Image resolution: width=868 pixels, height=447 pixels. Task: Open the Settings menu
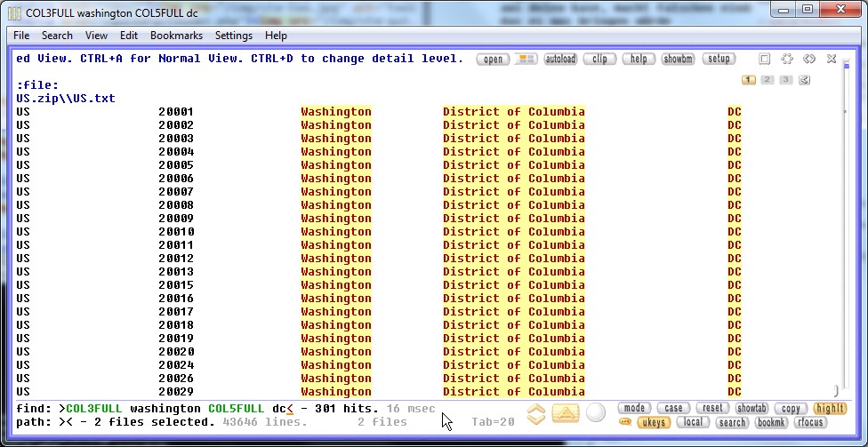coord(234,36)
